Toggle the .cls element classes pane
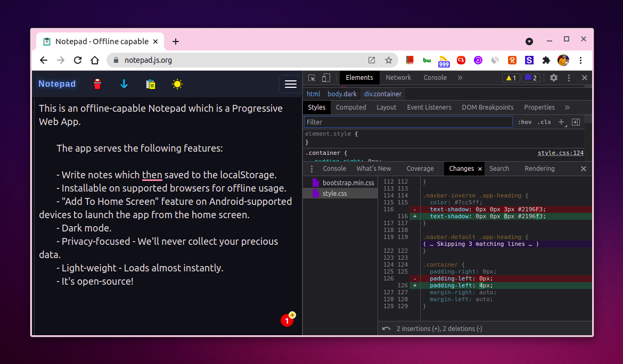This screenshot has width=623, height=364. (544, 122)
